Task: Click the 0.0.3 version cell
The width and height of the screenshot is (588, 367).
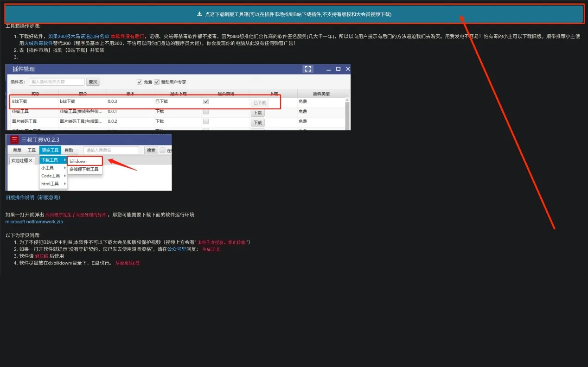Action: (113, 101)
